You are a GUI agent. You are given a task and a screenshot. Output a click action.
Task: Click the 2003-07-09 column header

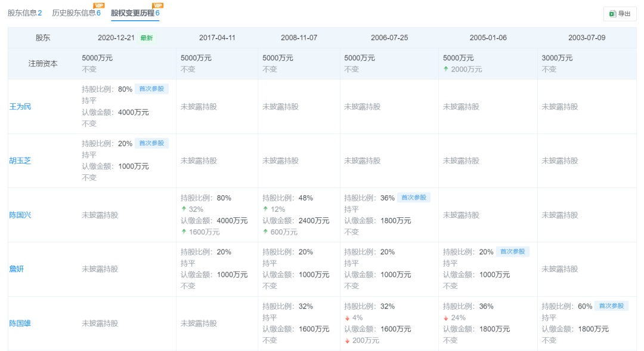[x=586, y=38]
